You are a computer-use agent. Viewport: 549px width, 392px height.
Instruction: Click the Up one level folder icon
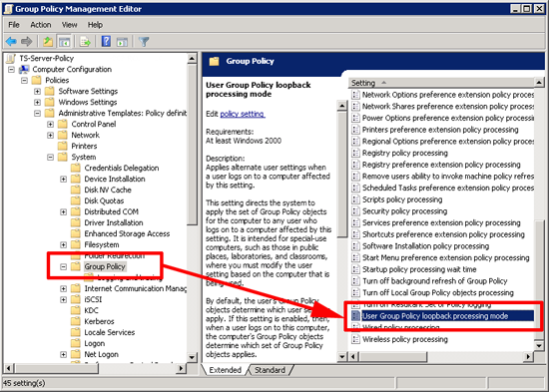point(48,42)
